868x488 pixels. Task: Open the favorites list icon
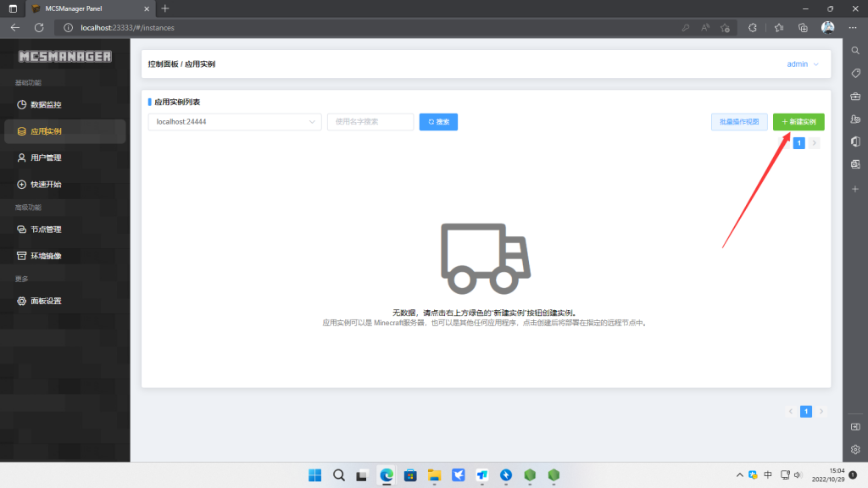779,28
